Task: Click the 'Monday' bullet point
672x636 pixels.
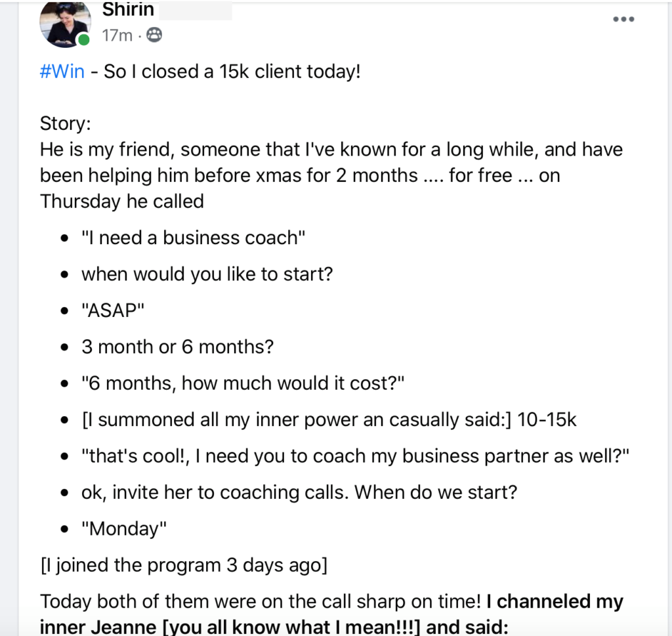Action: coord(122,528)
